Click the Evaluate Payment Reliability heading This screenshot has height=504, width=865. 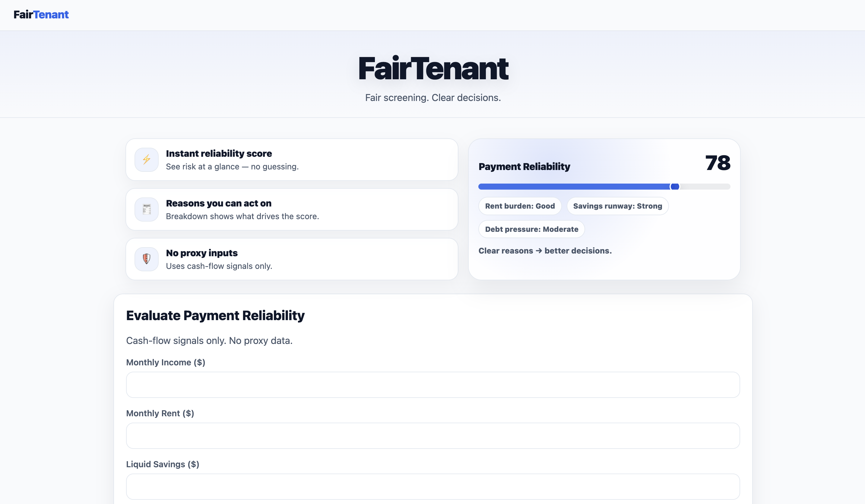tap(215, 315)
